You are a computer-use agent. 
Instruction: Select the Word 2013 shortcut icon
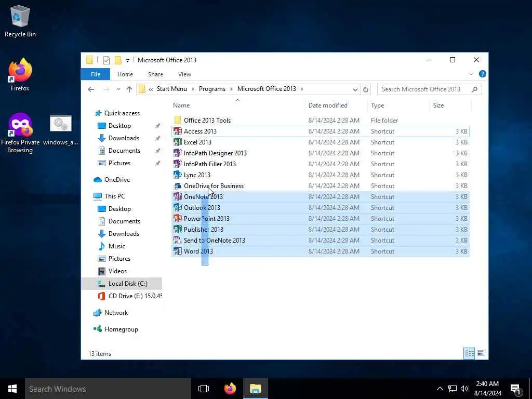click(178, 251)
